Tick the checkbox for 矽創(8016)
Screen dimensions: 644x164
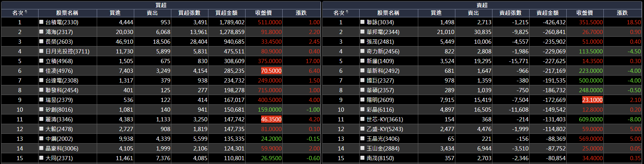coord(41,109)
